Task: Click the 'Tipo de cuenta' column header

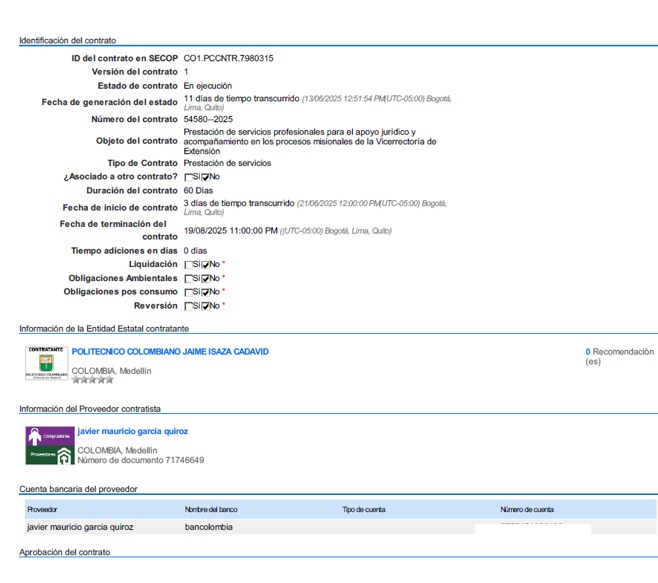Action: coord(365,510)
